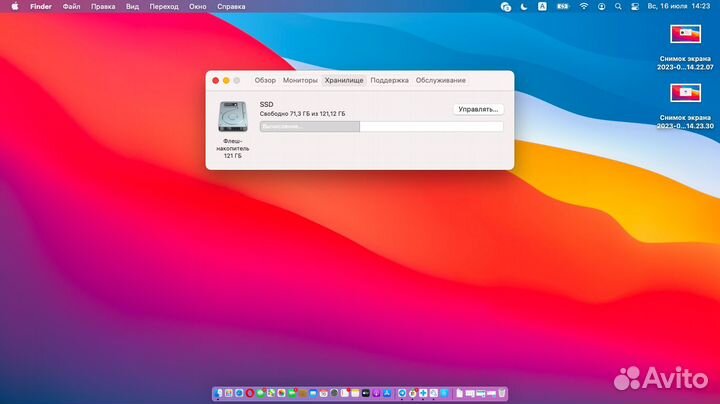Open the Справка menu
This screenshot has height=404, width=720.
coord(231,6)
